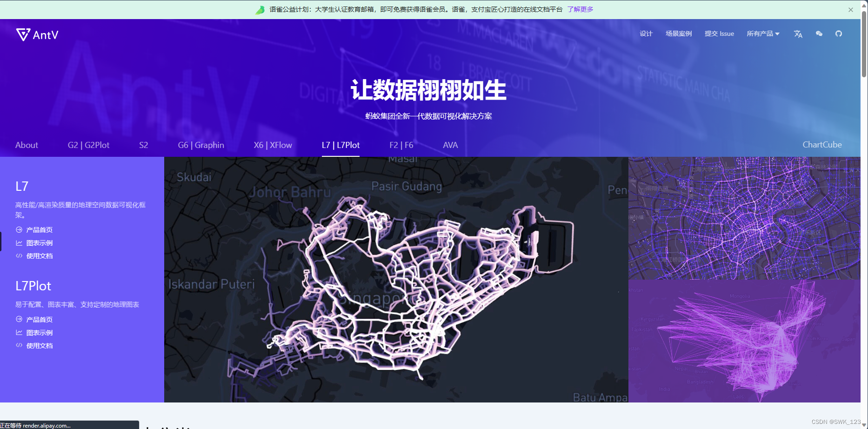Switch to the G2 | G2Plot tab
Image resolution: width=868 pixels, height=429 pixels.
(89, 145)
